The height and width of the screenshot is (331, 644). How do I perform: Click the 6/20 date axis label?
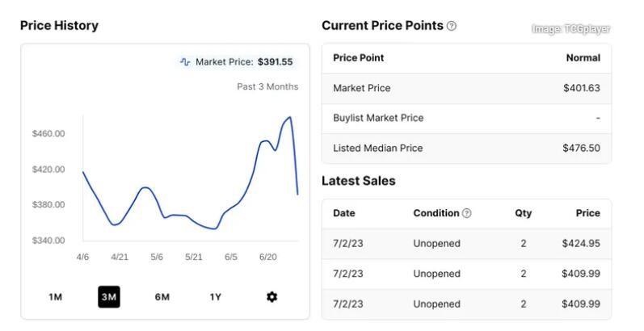tap(267, 258)
